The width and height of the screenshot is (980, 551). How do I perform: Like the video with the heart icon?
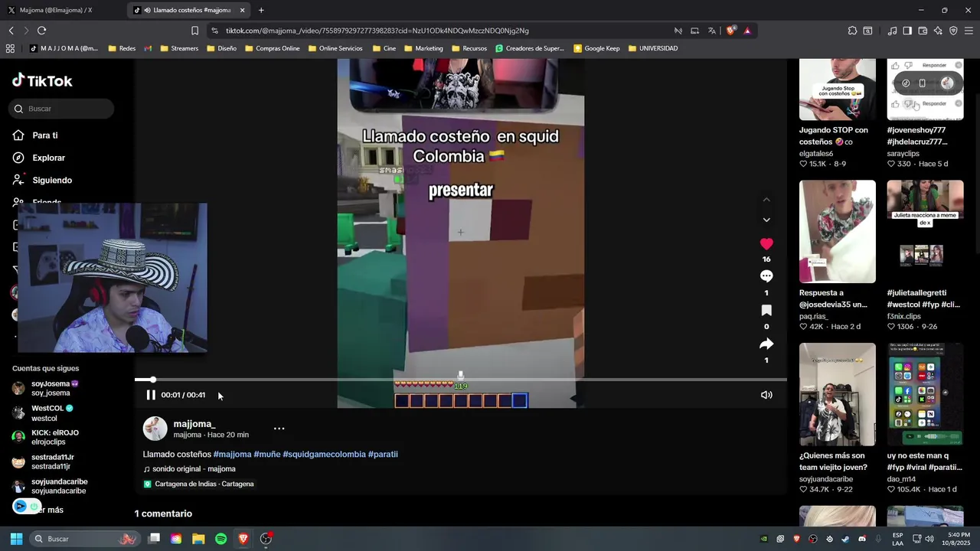click(766, 244)
